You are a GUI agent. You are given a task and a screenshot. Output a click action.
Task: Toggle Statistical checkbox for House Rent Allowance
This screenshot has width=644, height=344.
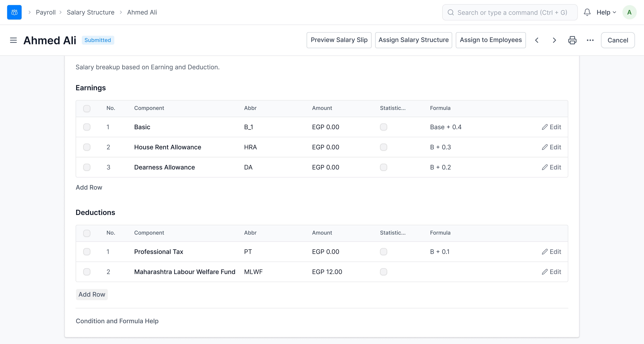pos(384,147)
